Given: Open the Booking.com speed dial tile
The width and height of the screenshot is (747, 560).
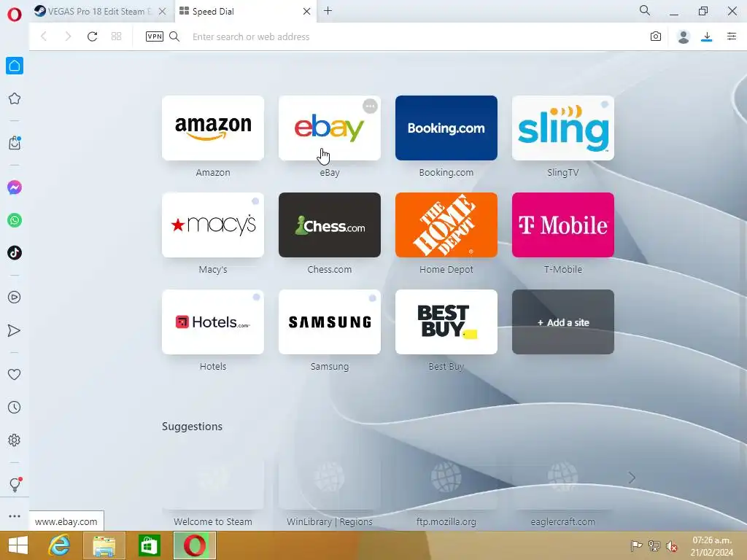Looking at the screenshot, I should [x=446, y=128].
